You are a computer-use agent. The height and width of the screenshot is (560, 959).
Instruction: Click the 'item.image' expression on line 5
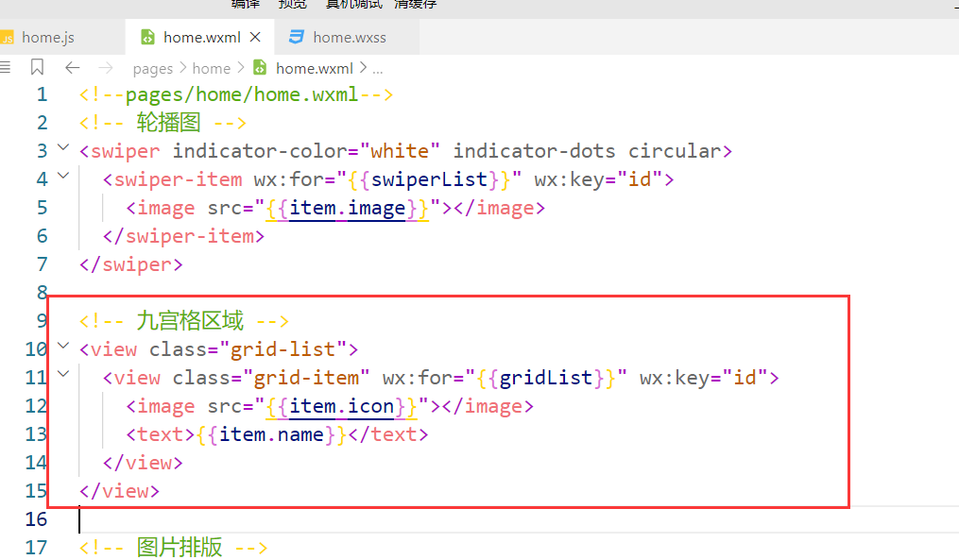(x=348, y=209)
